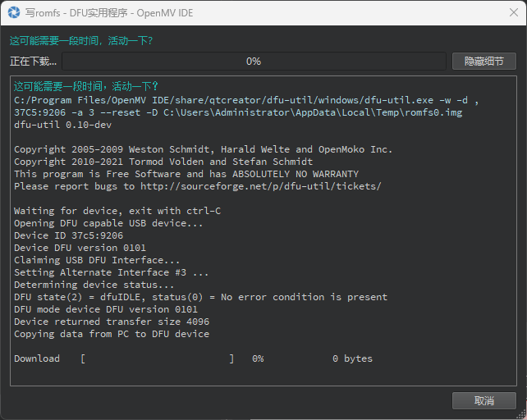
Task: Cancel the download with 取消 button
Action: [x=483, y=400]
